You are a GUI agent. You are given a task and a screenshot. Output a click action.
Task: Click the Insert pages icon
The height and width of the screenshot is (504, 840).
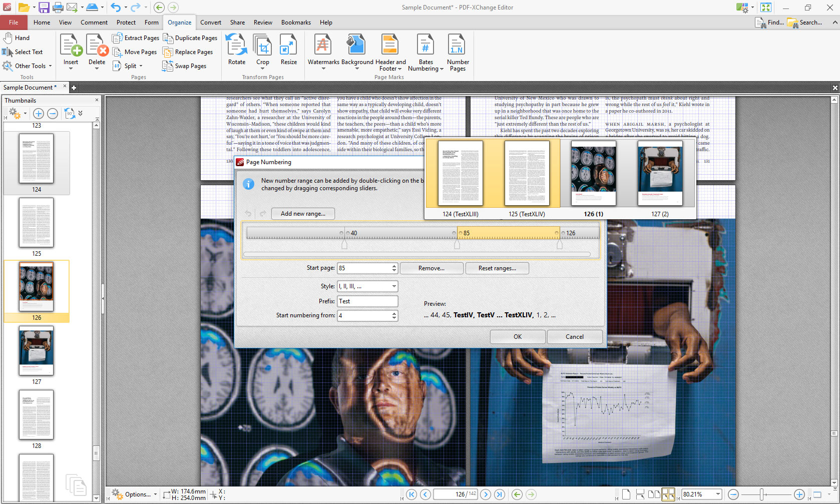coord(71,45)
